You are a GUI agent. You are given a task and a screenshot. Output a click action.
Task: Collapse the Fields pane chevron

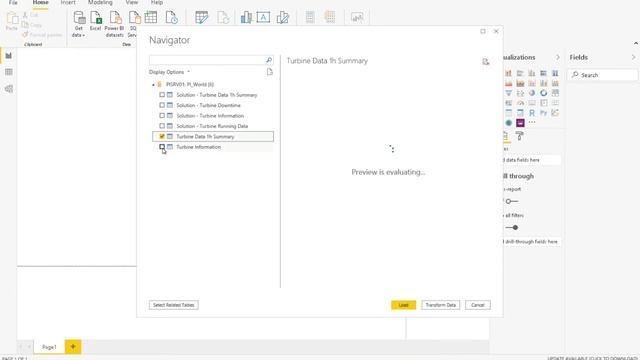(x=633, y=58)
